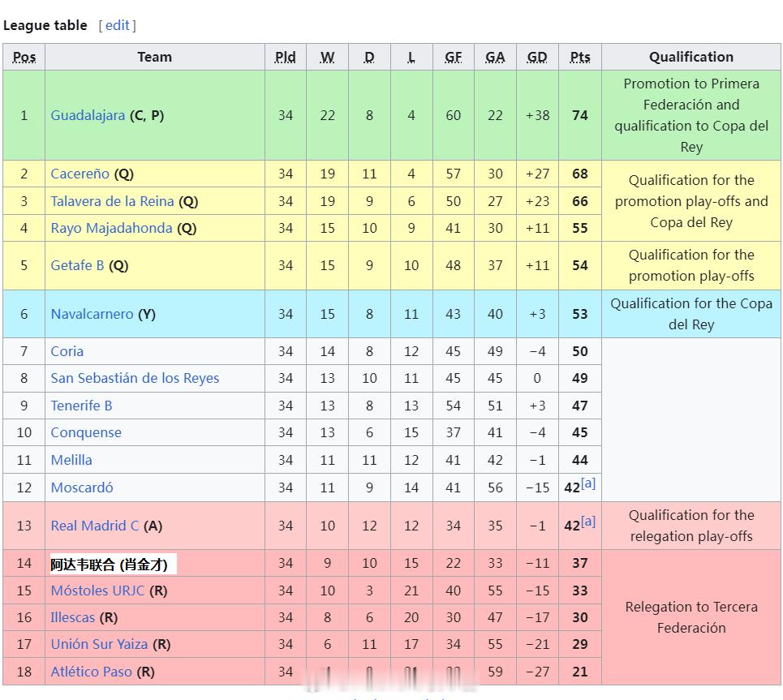Open the Conquense team link
783x700 pixels.
click(x=86, y=432)
